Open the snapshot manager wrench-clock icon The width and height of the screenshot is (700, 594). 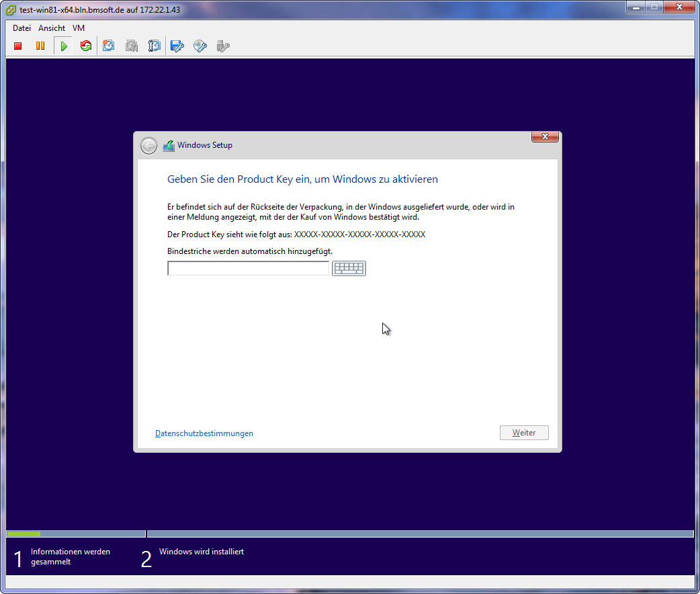[154, 46]
